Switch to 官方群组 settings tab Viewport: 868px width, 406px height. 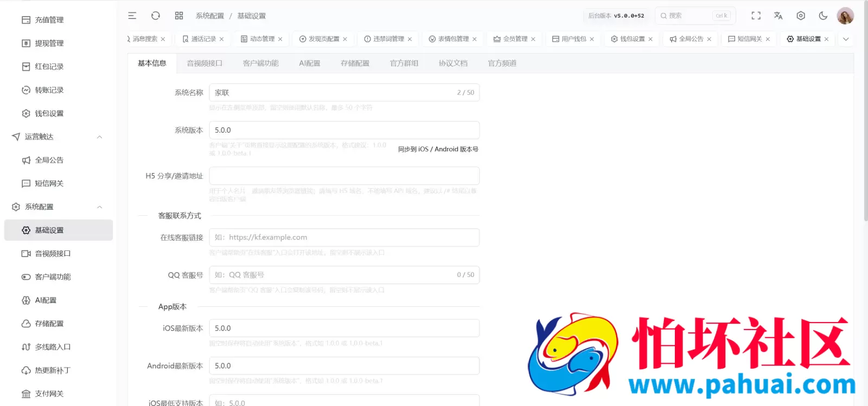404,63
